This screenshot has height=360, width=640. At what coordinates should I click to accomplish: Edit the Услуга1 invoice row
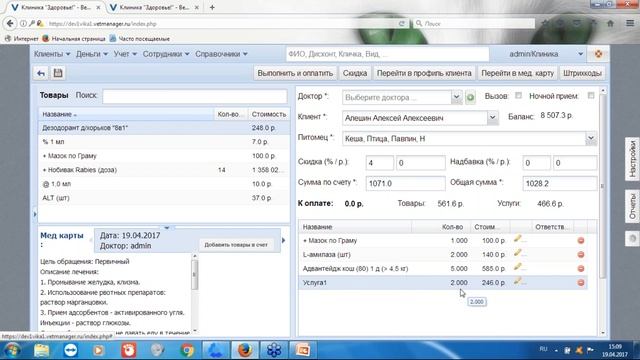point(518,281)
